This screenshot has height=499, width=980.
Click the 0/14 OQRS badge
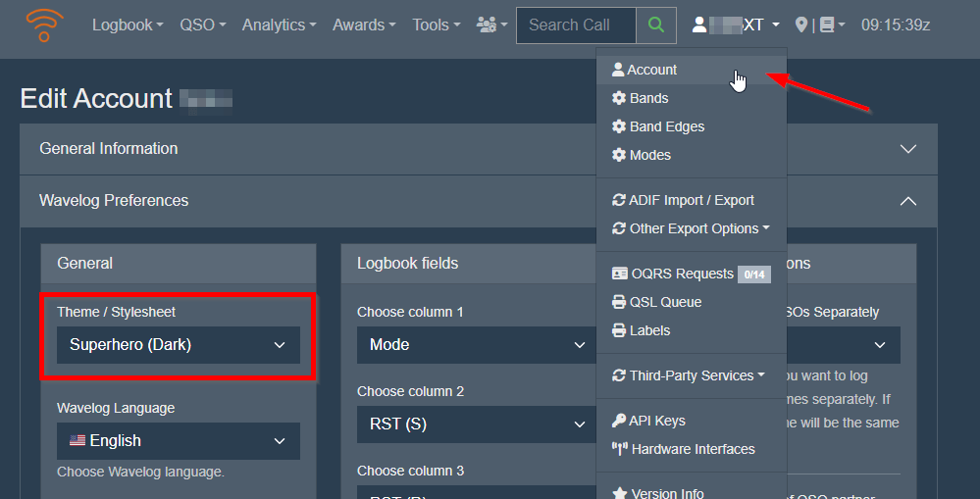pyautogui.click(x=753, y=274)
